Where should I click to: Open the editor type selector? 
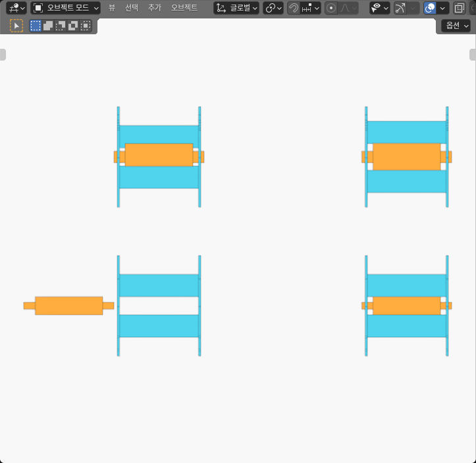tap(16, 8)
